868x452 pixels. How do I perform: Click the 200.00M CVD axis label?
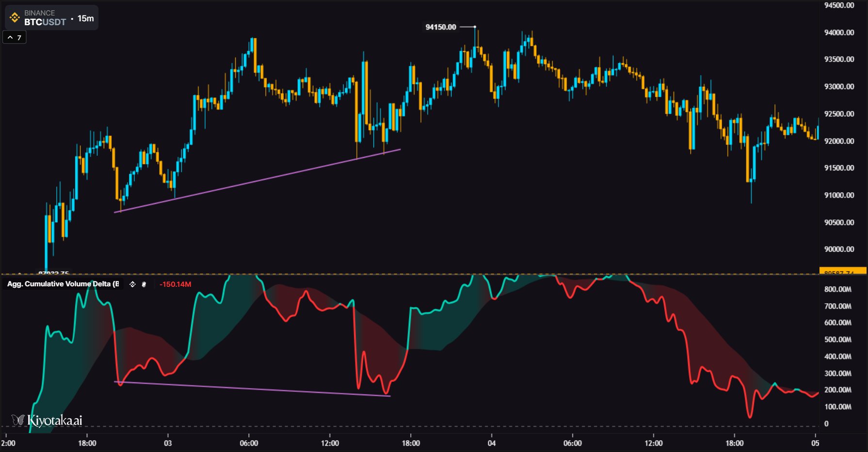[x=838, y=390]
